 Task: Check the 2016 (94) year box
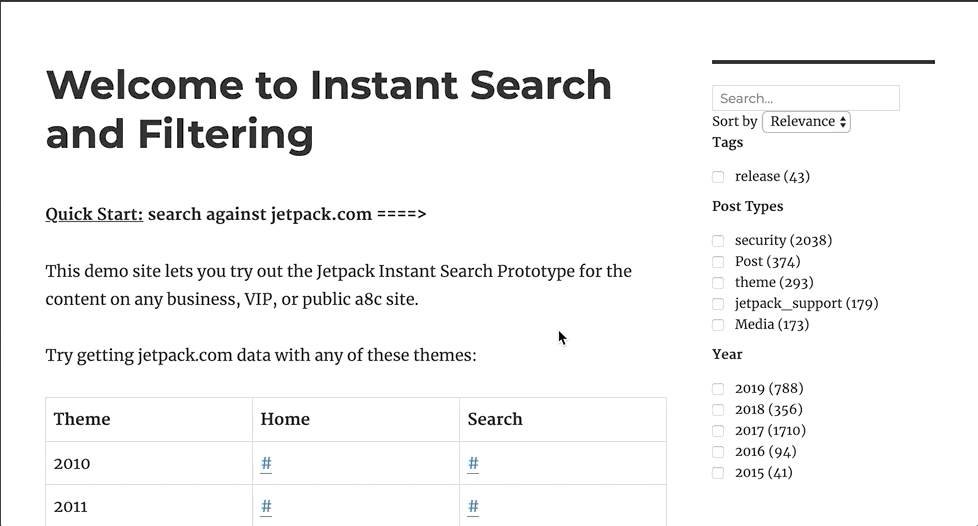click(x=718, y=452)
